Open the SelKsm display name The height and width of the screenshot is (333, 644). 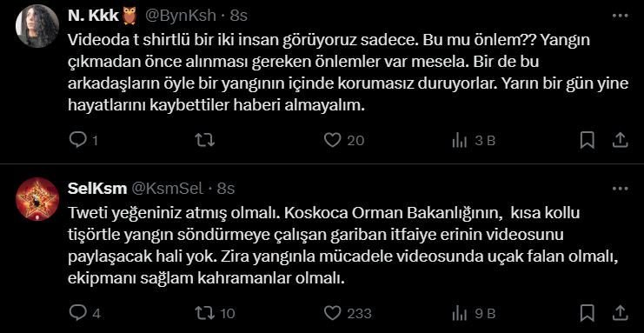pyautogui.click(x=97, y=189)
